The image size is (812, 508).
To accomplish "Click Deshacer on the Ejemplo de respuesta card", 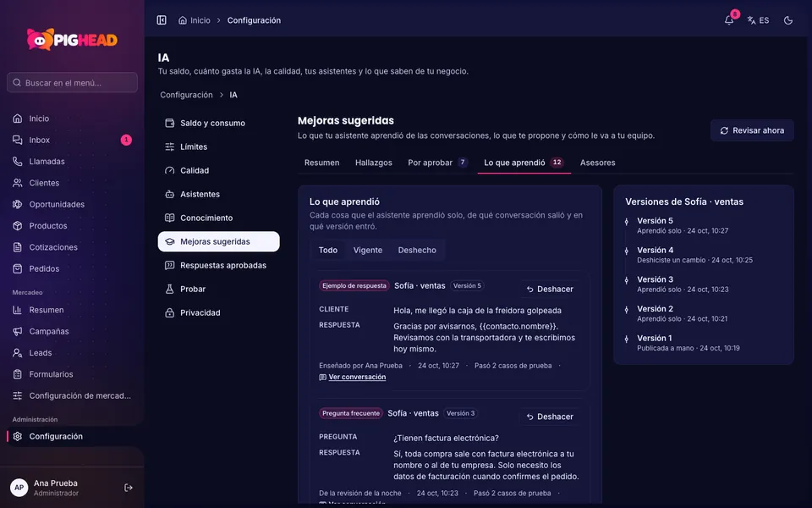I will (550, 290).
